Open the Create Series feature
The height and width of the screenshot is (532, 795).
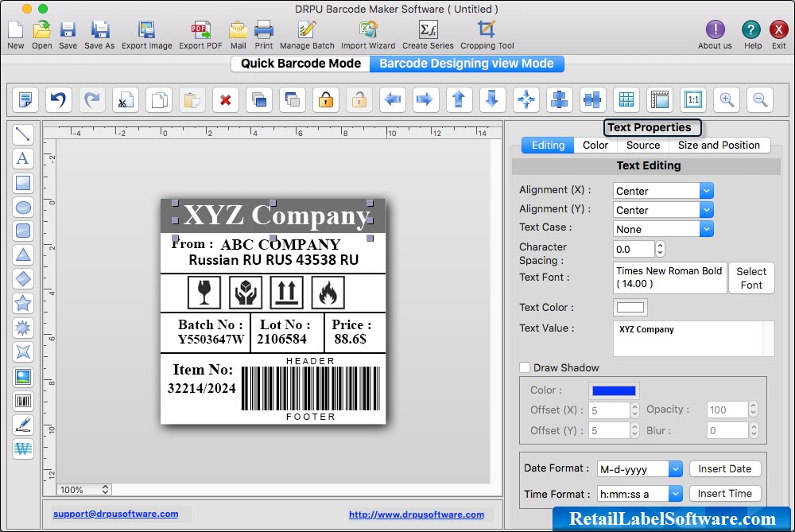pos(428,32)
